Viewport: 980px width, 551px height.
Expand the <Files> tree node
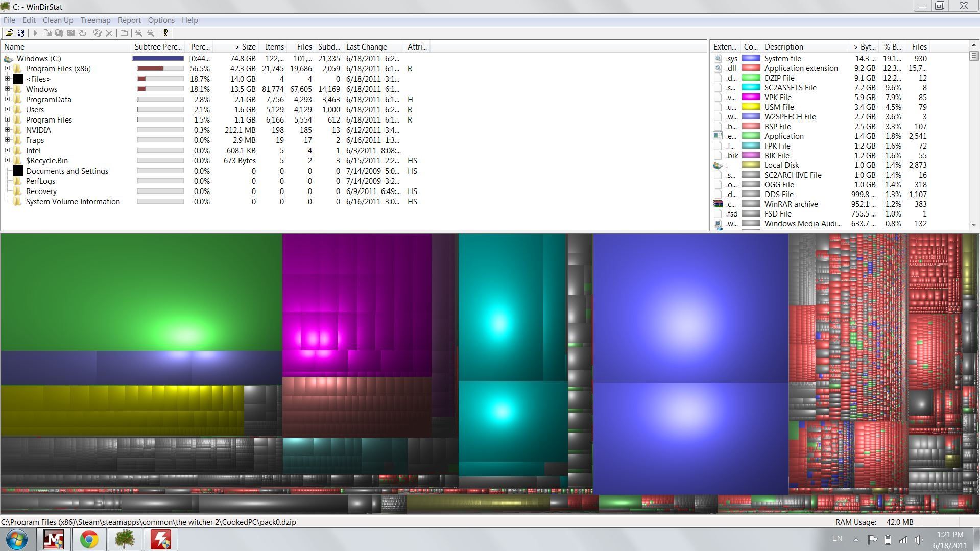pos(8,79)
